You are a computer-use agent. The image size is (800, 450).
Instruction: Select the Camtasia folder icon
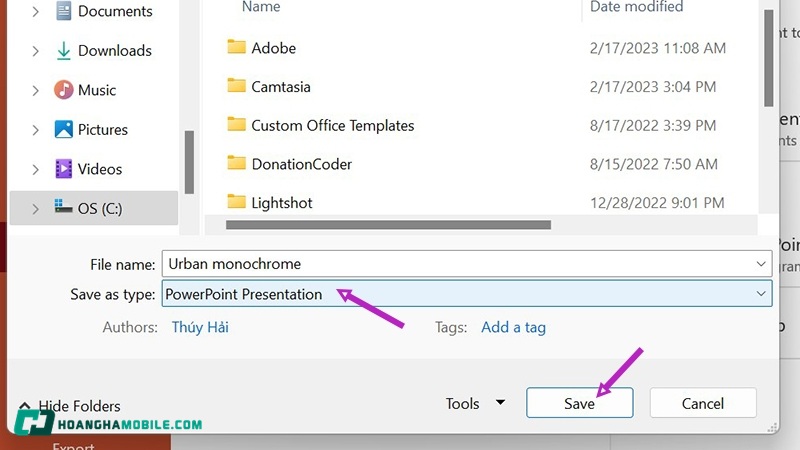236,86
